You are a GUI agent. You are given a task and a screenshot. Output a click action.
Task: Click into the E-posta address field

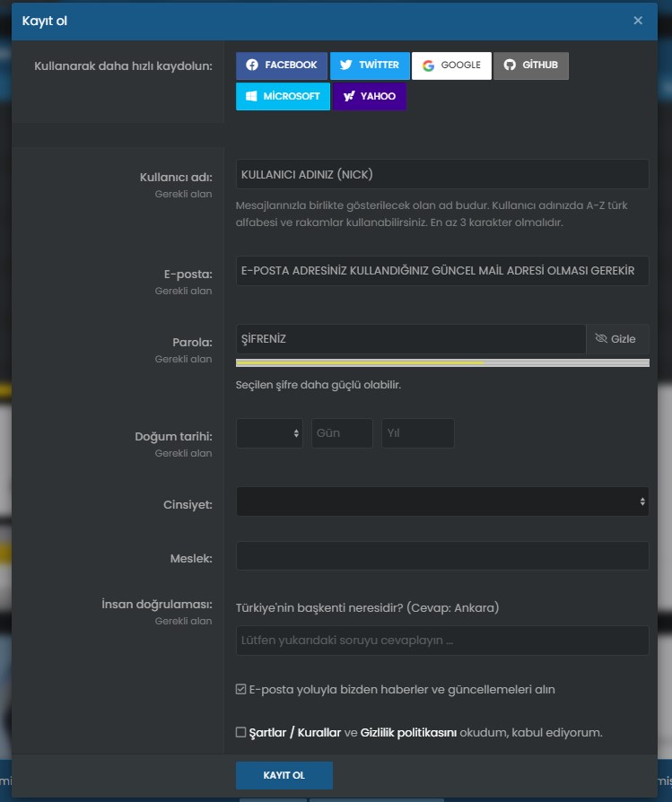(442, 271)
